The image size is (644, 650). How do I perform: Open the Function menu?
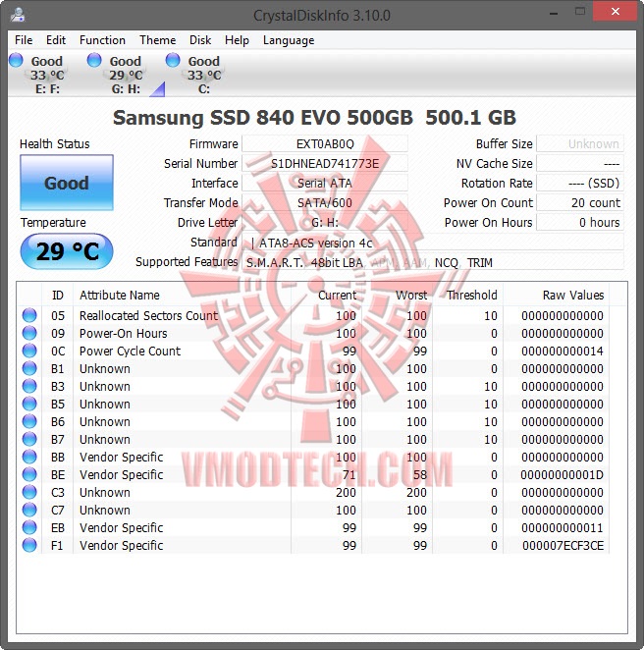click(x=102, y=40)
